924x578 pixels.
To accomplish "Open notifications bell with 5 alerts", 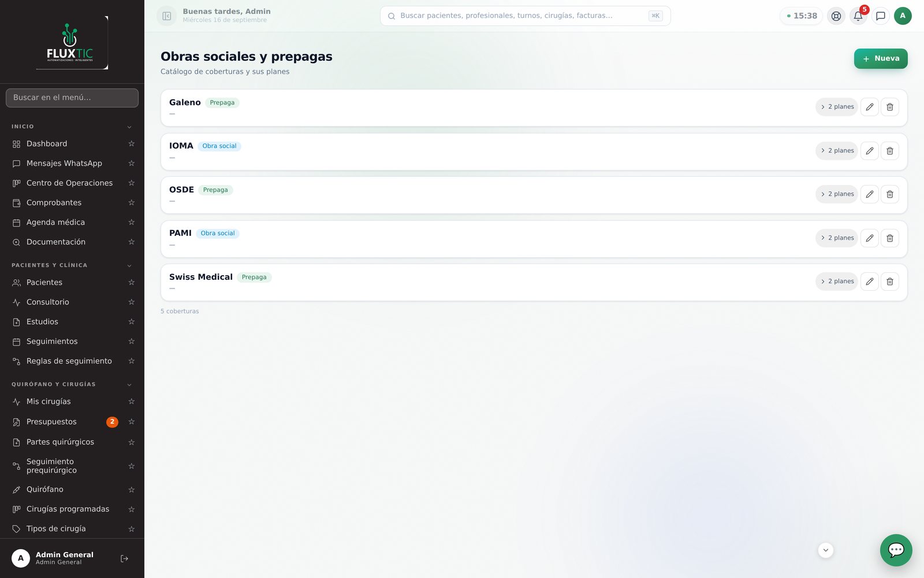I will tap(858, 16).
